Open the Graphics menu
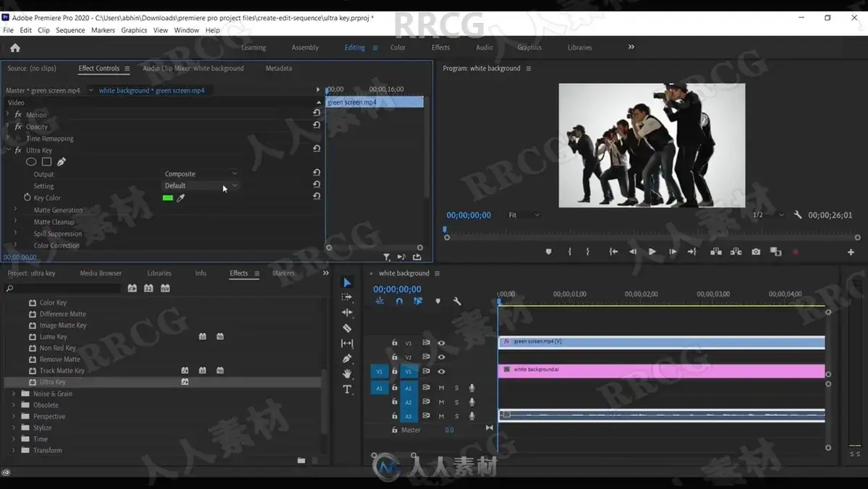This screenshot has height=489, width=868. click(134, 30)
